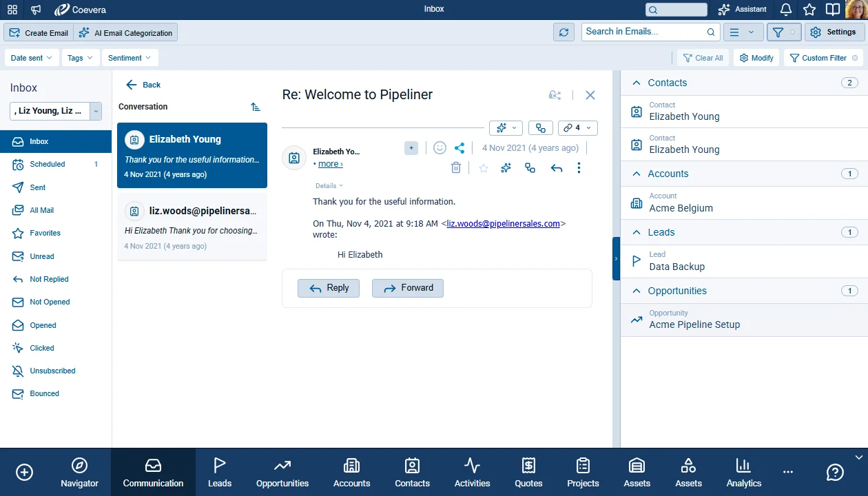Open the mailbox selector dropdown arrow

96,111
